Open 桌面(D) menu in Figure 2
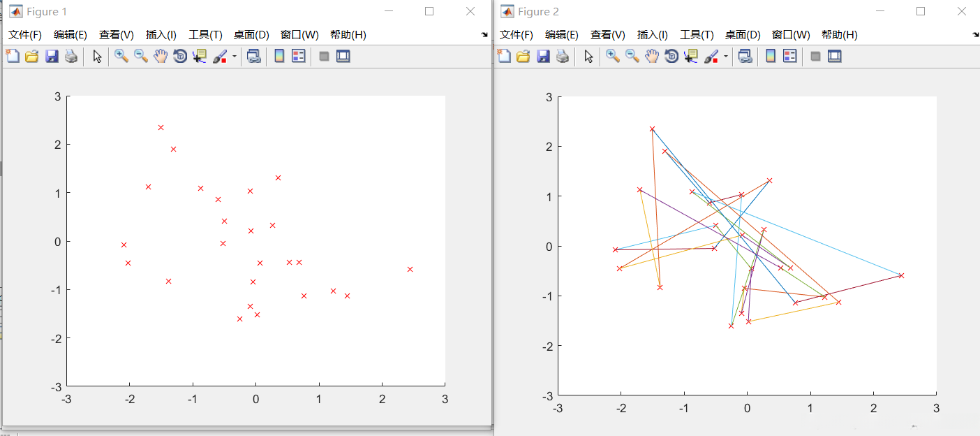Image resolution: width=980 pixels, height=436 pixels. 743,35
